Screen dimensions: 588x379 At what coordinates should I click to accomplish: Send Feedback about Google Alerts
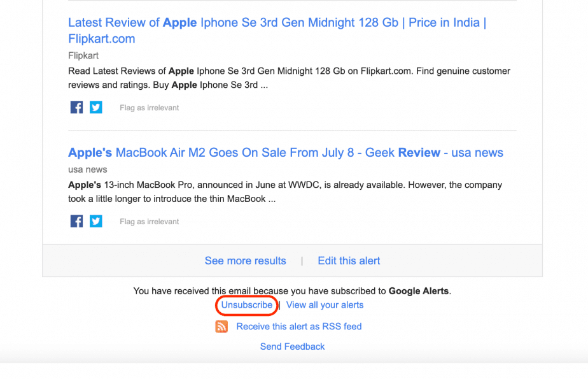[292, 347]
